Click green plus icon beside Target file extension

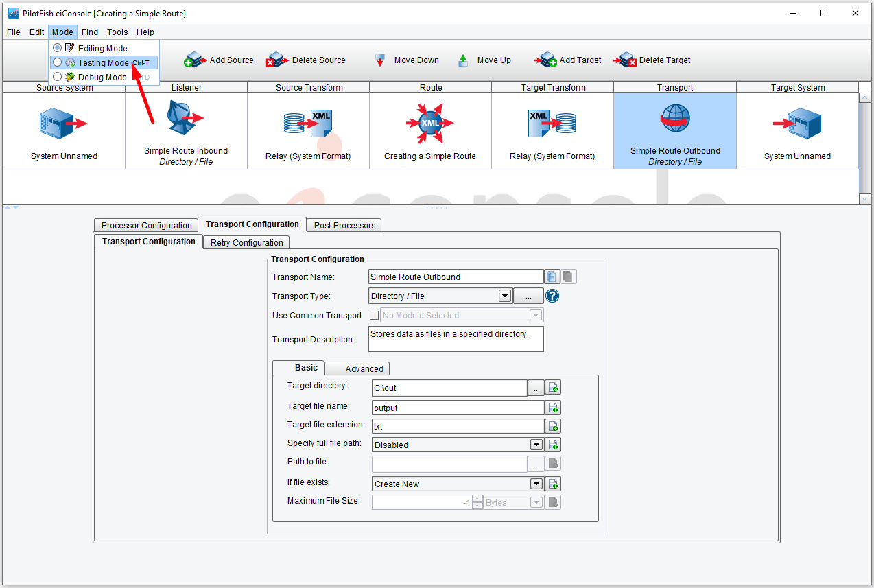coord(554,426)
